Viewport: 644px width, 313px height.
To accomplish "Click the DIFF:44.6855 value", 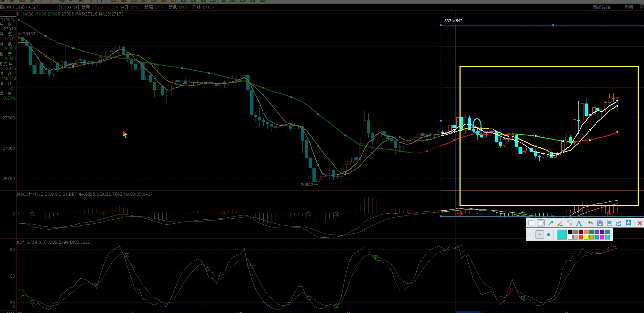I will click(x=82, y=194).
